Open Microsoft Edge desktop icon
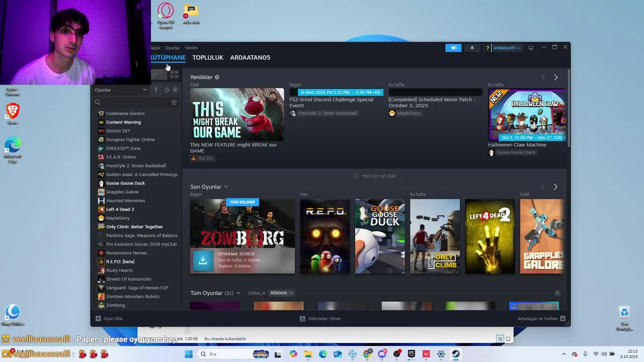644x362 pixels. pos(13,150)
